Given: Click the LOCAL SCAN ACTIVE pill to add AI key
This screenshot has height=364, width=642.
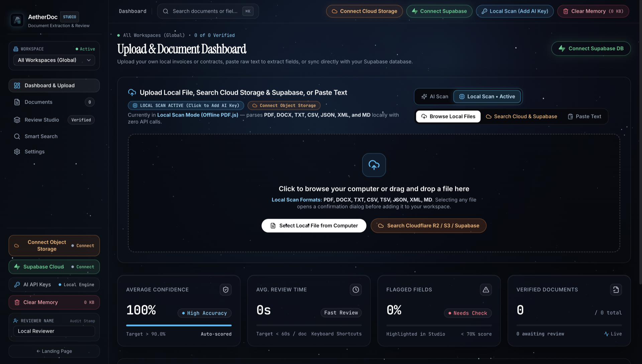Looking at the screenshot, I should click(186, 106).
